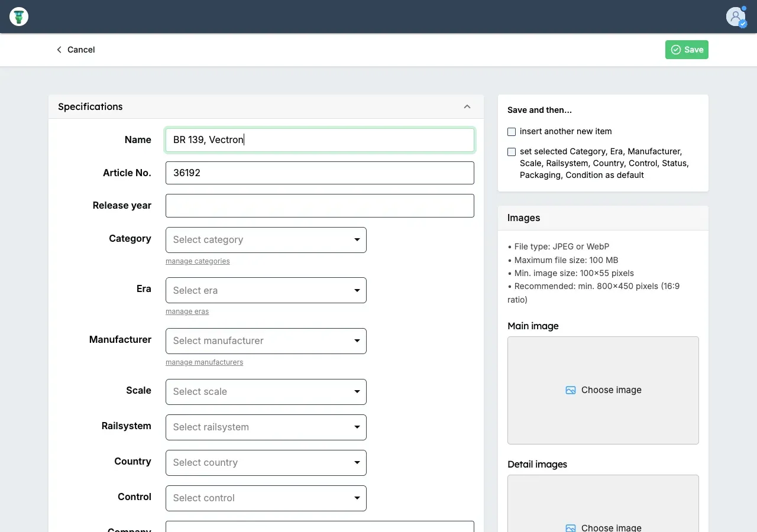Expand the Select era dropdown

pyautogui.click(x=266, y=290)
